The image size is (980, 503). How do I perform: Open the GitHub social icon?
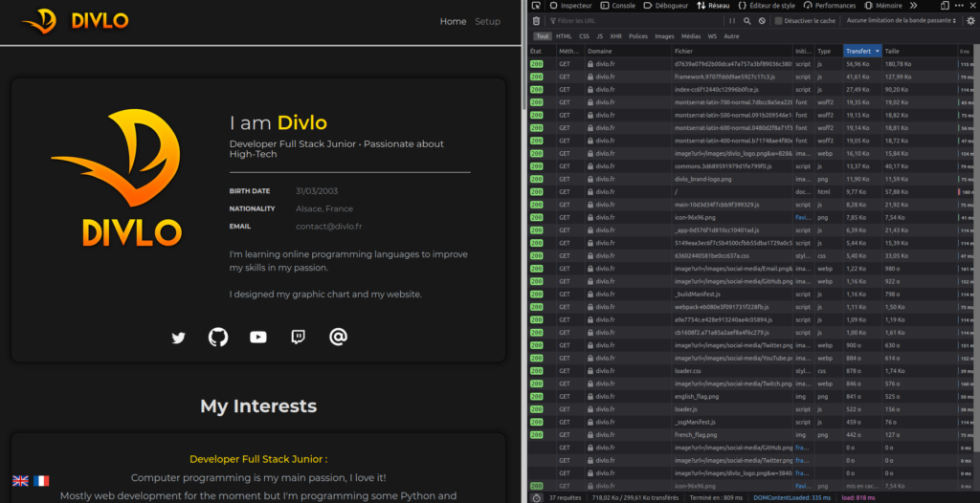[218, 338]
